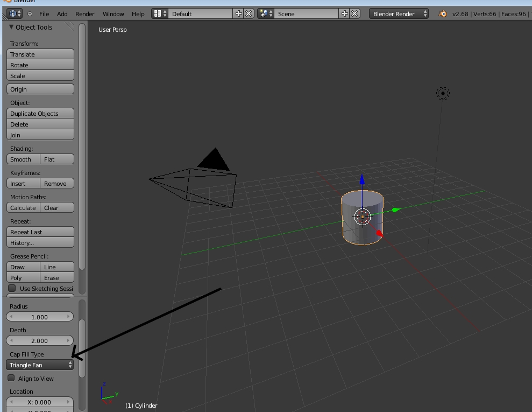Click the Location X value field
Image resolution: width=532 pixels, height=412 pixels.
(40, 402)
